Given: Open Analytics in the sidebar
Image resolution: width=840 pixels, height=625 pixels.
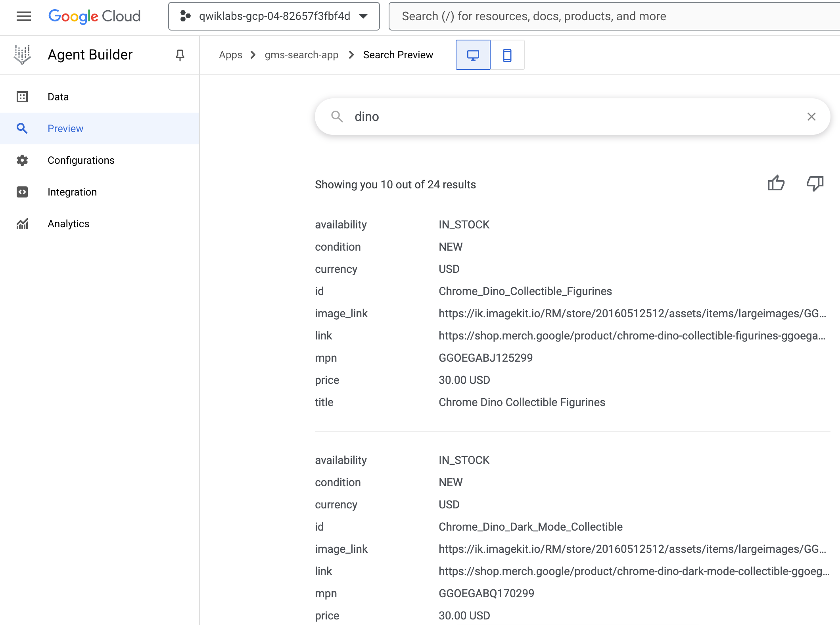Looking at the screenshot, I should tap(100, 224).
